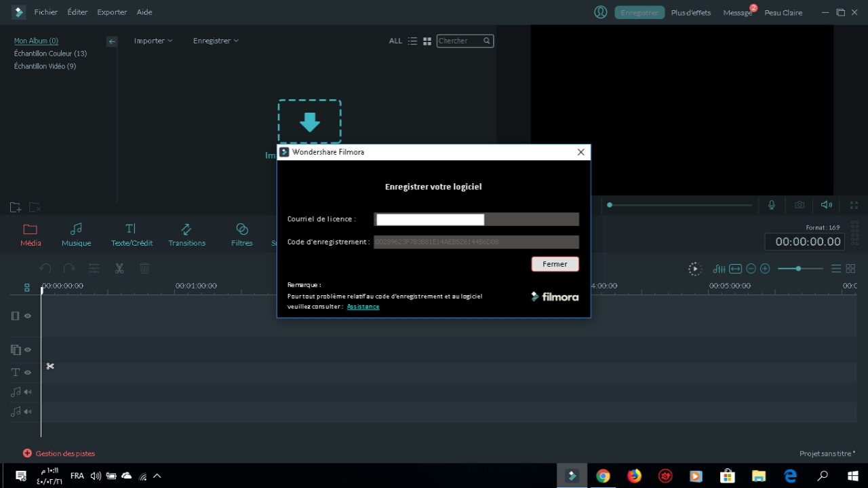Switch to timeline list mode icon
Screen dimensions: 868x488
[x=836, y=269]
